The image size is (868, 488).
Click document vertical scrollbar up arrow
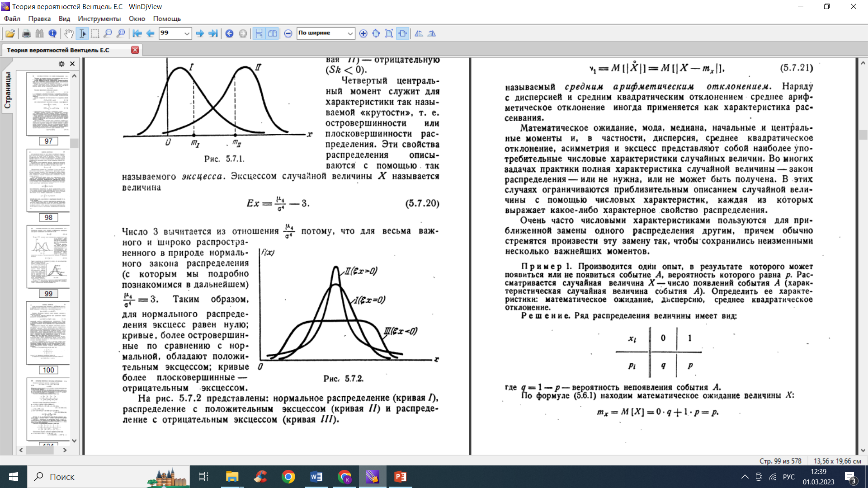click(863, 63)
